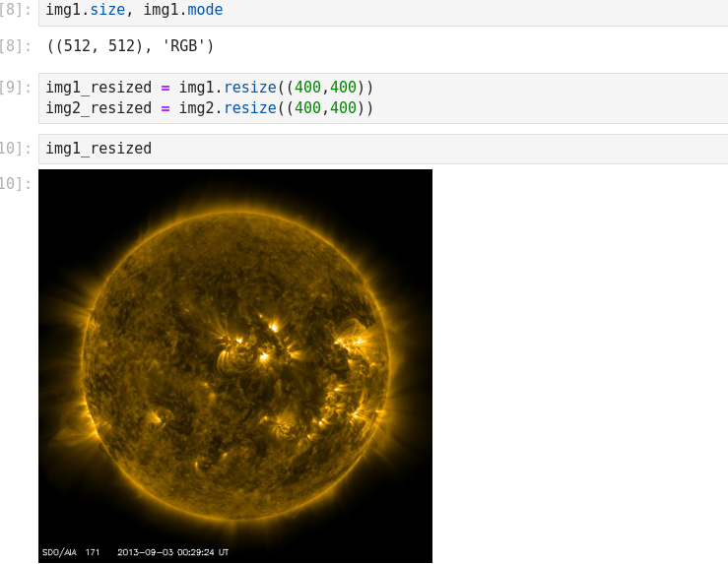
Task: Click "resize" in the img2.resize call
Action: [249, 107]
